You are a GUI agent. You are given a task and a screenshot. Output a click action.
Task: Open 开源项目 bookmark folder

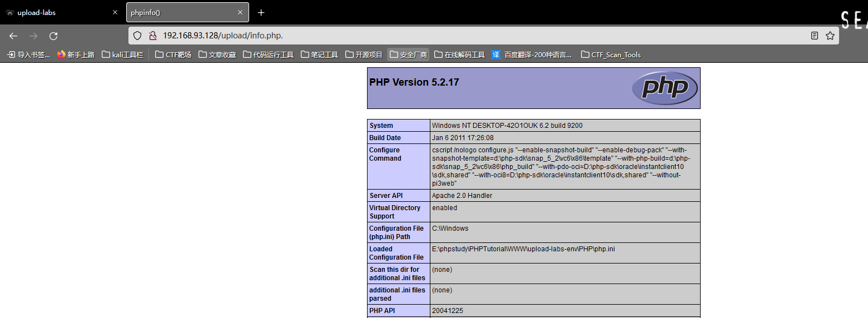364,54
